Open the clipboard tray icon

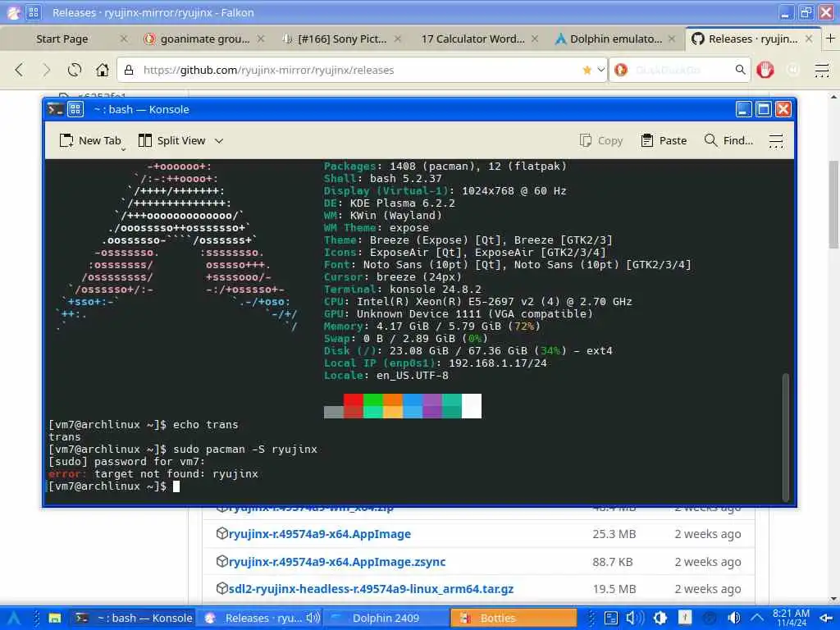point(610,618)
